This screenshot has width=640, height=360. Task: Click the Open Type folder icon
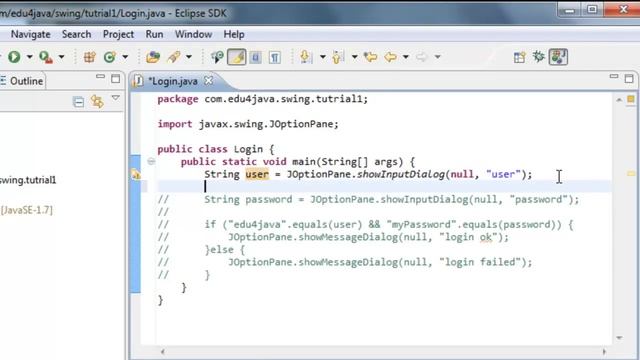(153, 57)
